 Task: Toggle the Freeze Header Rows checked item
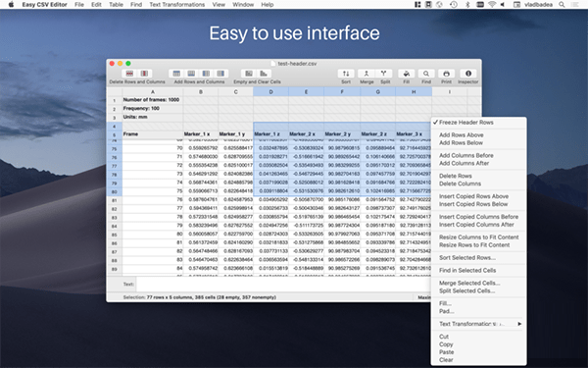tap(479, 123)
